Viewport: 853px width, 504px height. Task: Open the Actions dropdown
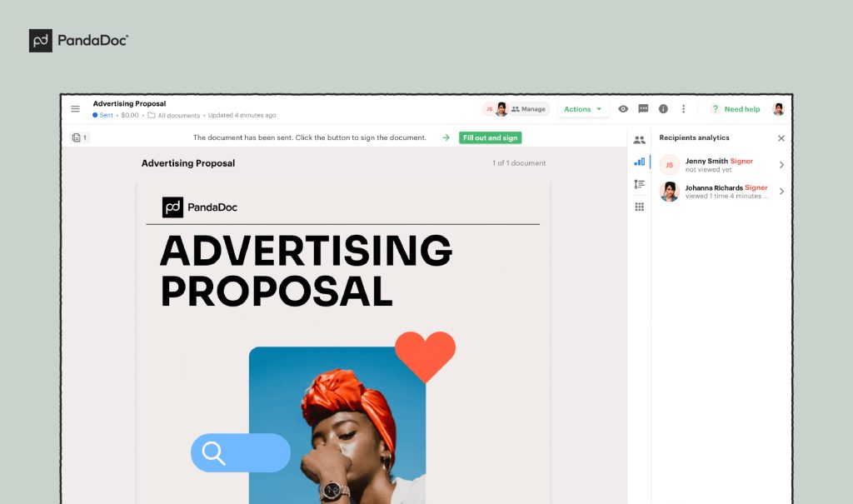[x=582, y=109]
